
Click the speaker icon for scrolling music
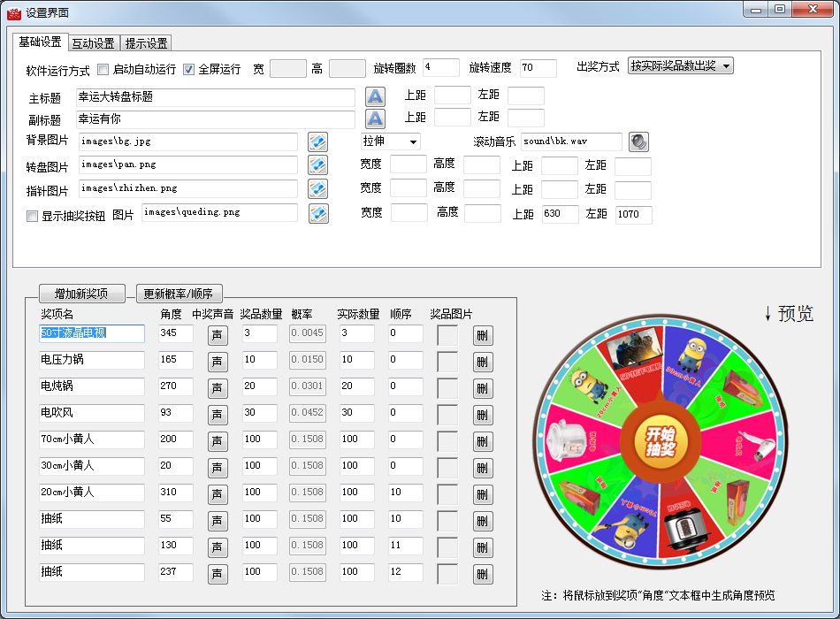click(638, 141)
